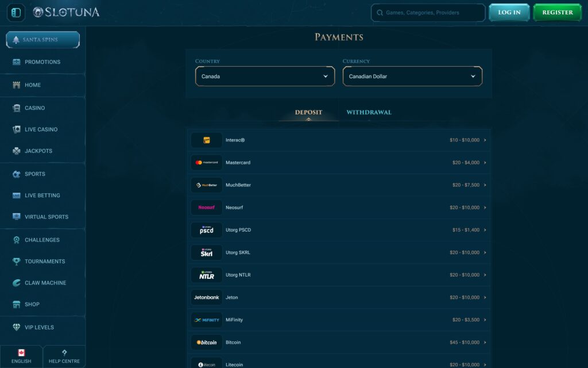Viewport: 588px width, 368px height.
Task: Select the Virtual Sports icon
Action: (15, 217)
